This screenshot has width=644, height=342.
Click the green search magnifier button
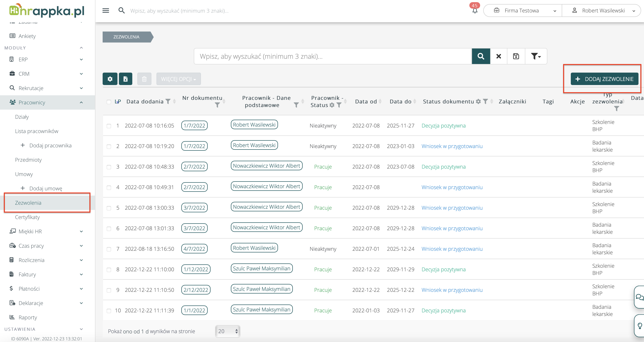click(481, 56)
